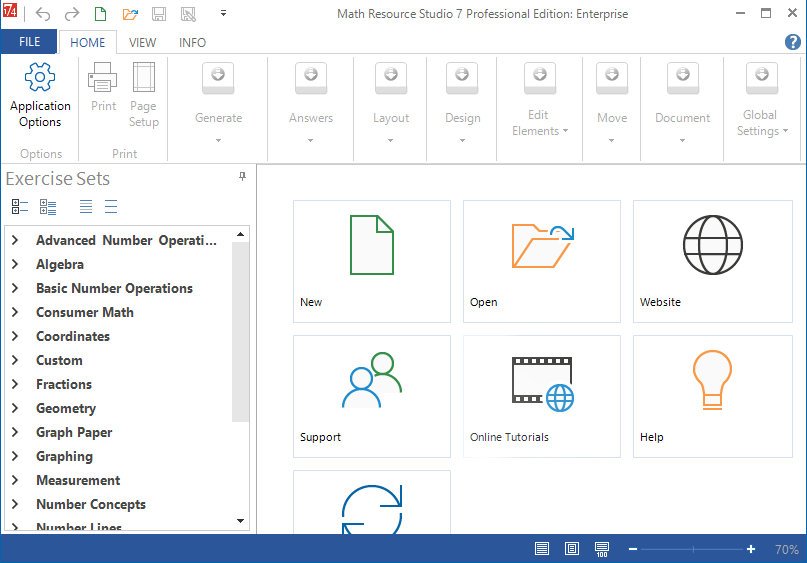Expand the Custom category

pos(15,360)
